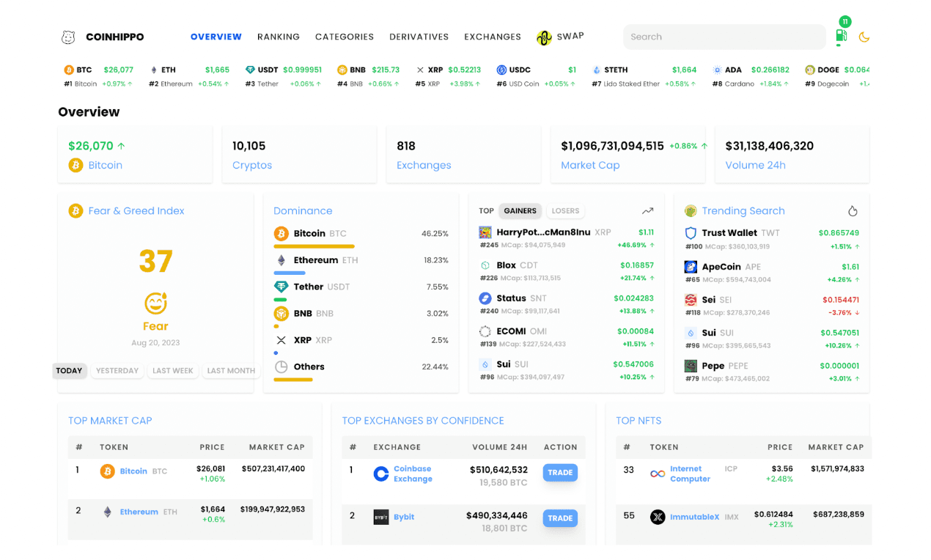Image resolution: width=931 pixels, height=560 pixels.
Task: Click the Bitcoin icon in Dominance list
Action: pyautogui.click(x=281, y=234)
